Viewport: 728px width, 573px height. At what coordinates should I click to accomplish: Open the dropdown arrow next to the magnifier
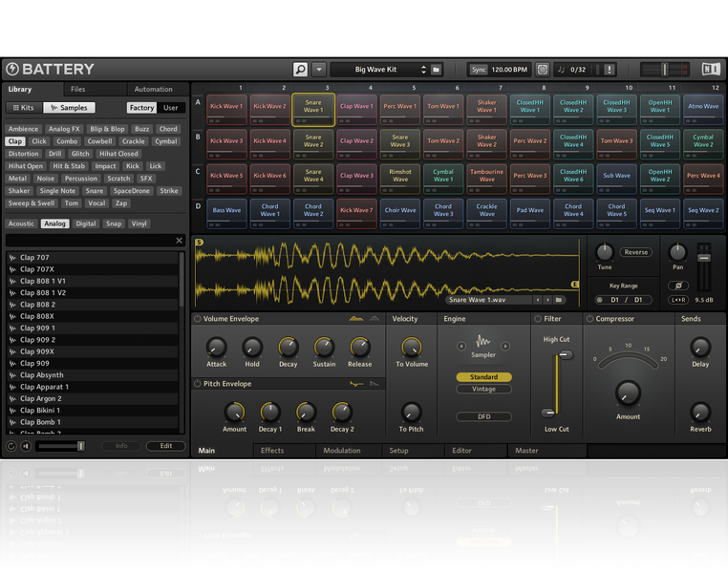319,70
